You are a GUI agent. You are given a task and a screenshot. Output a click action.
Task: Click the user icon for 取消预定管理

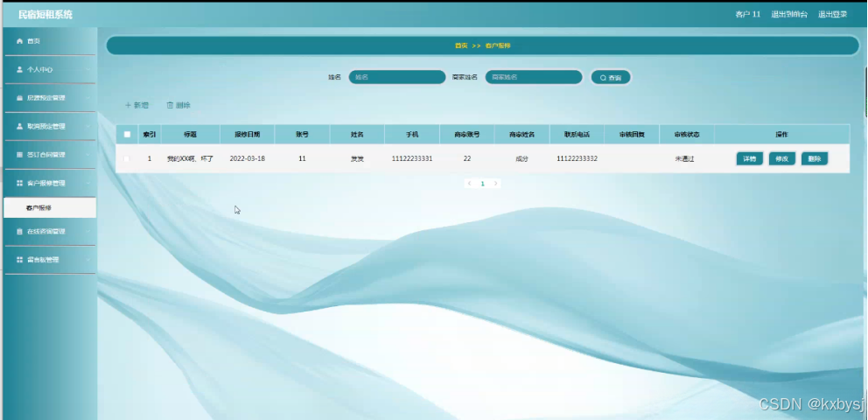click(20, 126)
